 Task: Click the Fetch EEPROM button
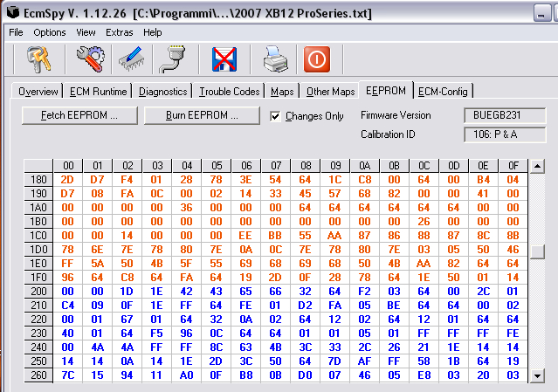pyautogui.click(x=78, y=115)
